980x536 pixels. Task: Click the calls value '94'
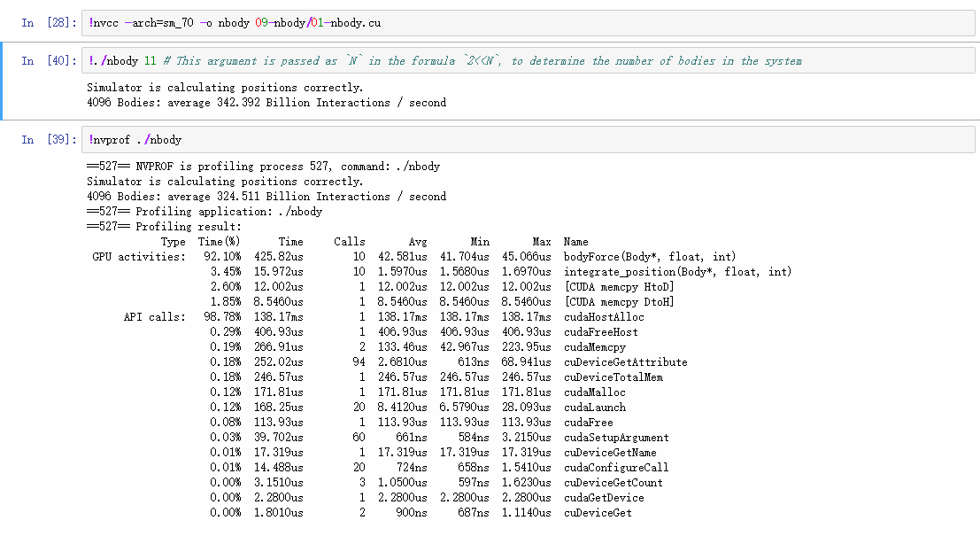[x=359, y=362]
